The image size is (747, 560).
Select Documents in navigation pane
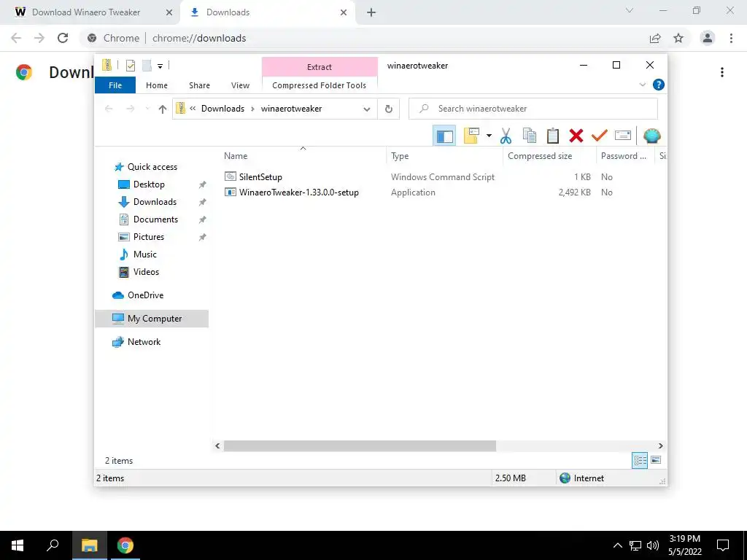coord(155,219)
